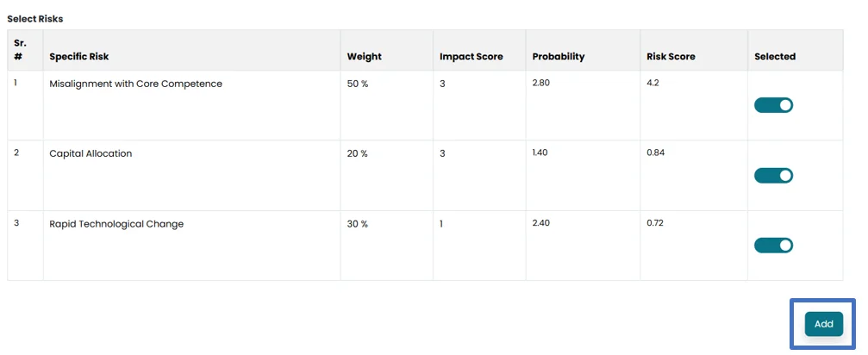Disable the Capital Allocation selected switch
Screen dimensions: 868x355
click(x=773, y=176)
